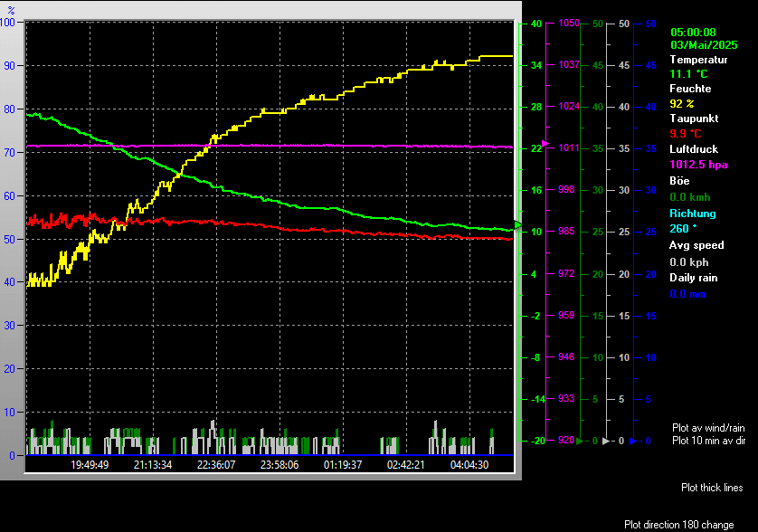This screenshot has height=532, width=758.
Task: Click pressure axis value 946
Action: (566, 356)
